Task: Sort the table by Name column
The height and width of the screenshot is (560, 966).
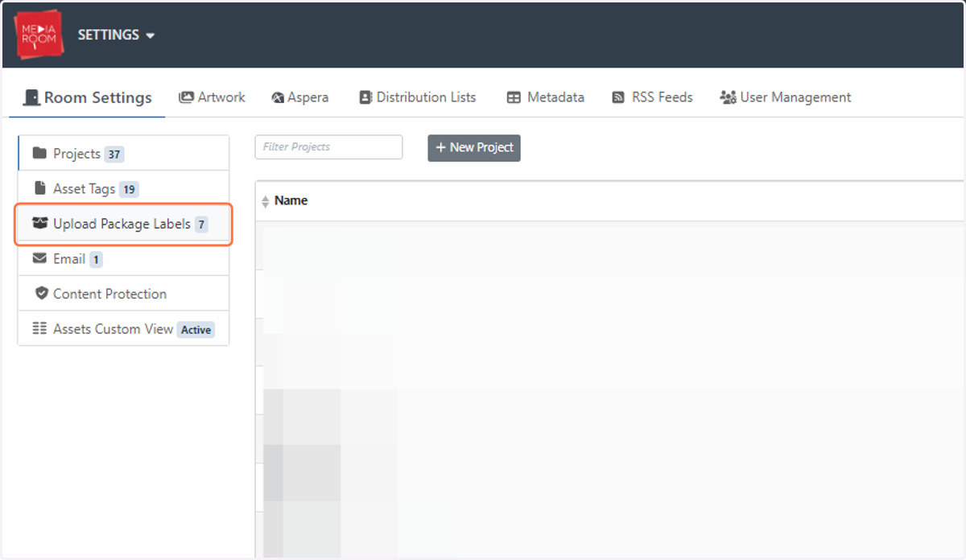Action: [x=291, y=201]
